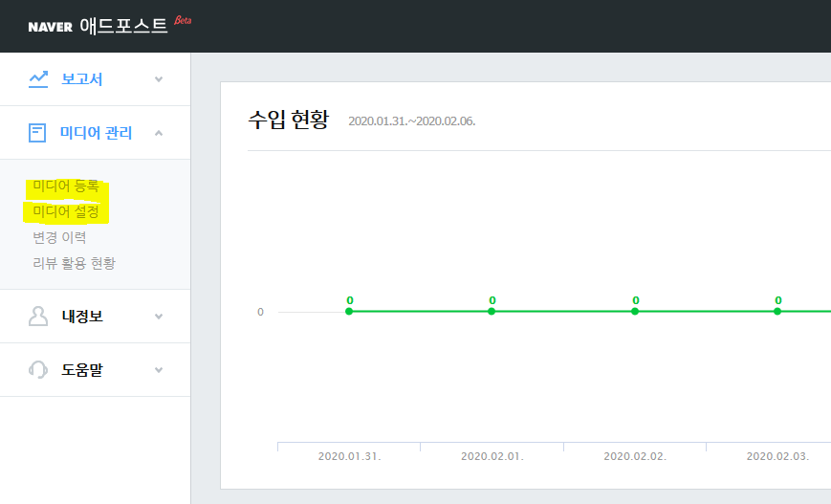Click the Beta badge in header
This screenshot has width=831, height=504.
[183, 21]
